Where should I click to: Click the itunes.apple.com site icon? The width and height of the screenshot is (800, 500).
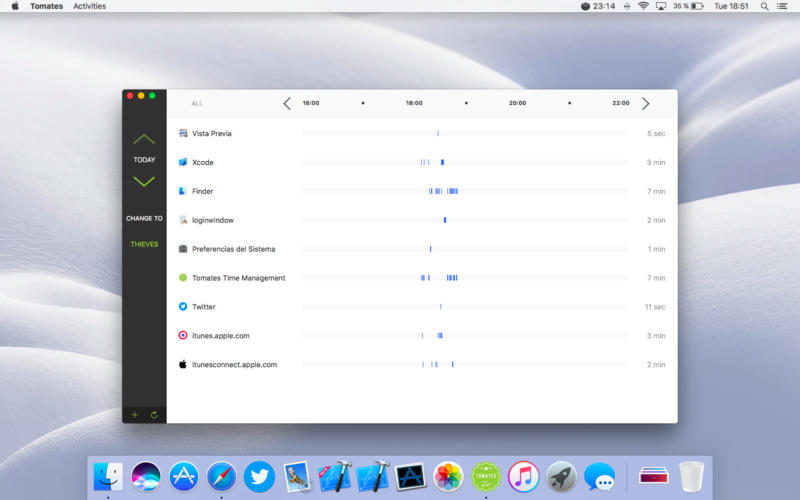pyautogui.click(x=183, y=336)
